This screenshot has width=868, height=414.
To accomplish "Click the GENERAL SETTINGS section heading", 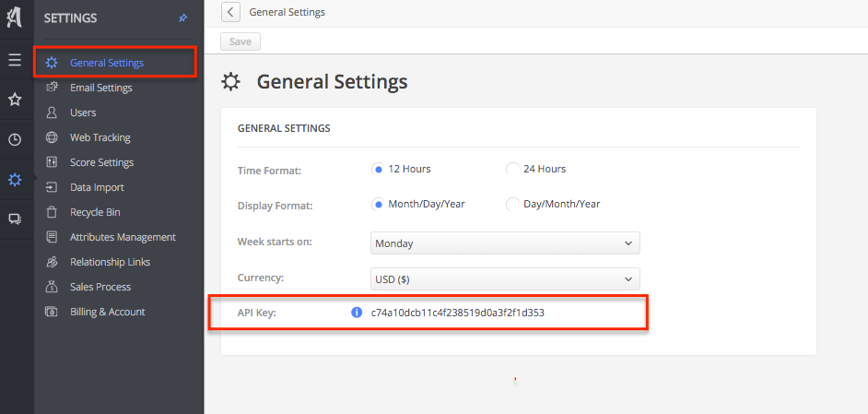I will pos(284,128).
